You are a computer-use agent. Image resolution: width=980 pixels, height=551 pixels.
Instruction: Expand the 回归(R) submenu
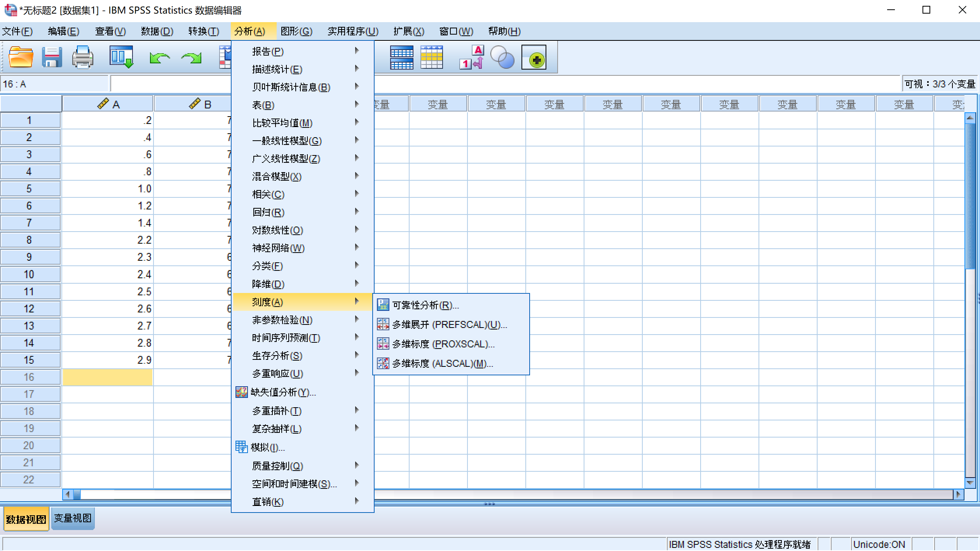[268, 212]
